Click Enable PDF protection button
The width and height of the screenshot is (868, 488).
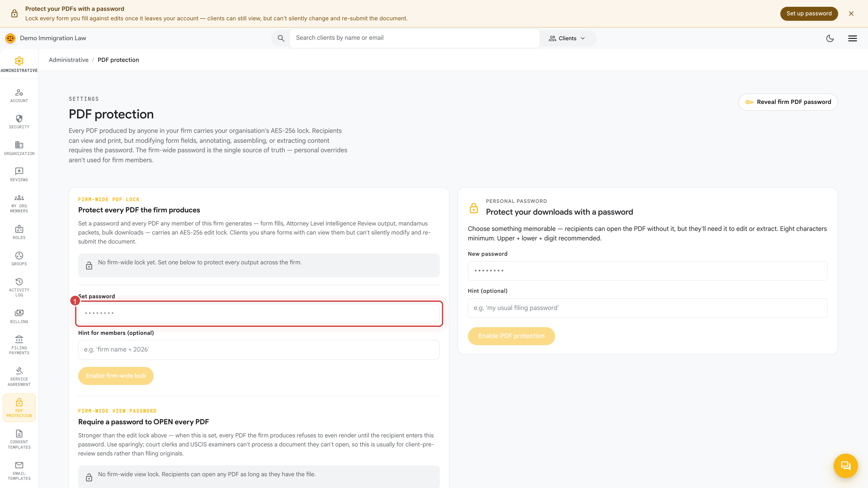tap(511, 336)
